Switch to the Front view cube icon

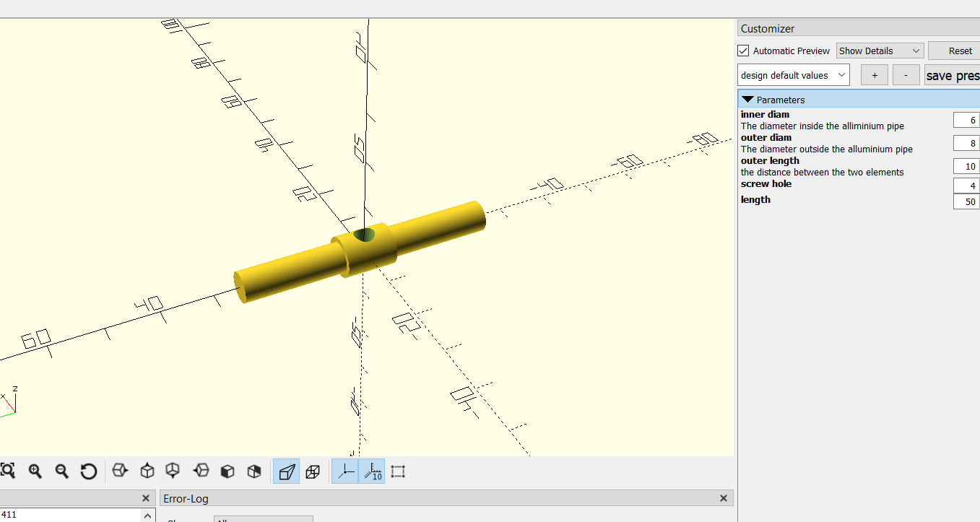pos(227,471)
